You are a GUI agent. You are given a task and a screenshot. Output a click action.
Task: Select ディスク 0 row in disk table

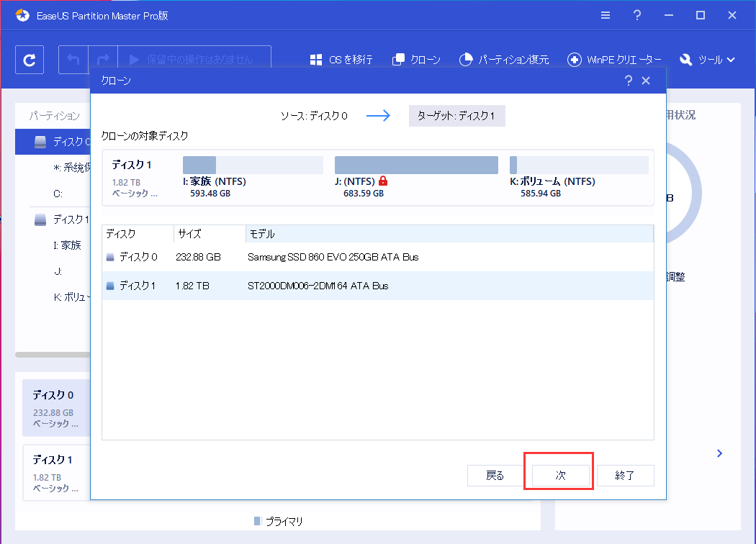tap(377, 258)
